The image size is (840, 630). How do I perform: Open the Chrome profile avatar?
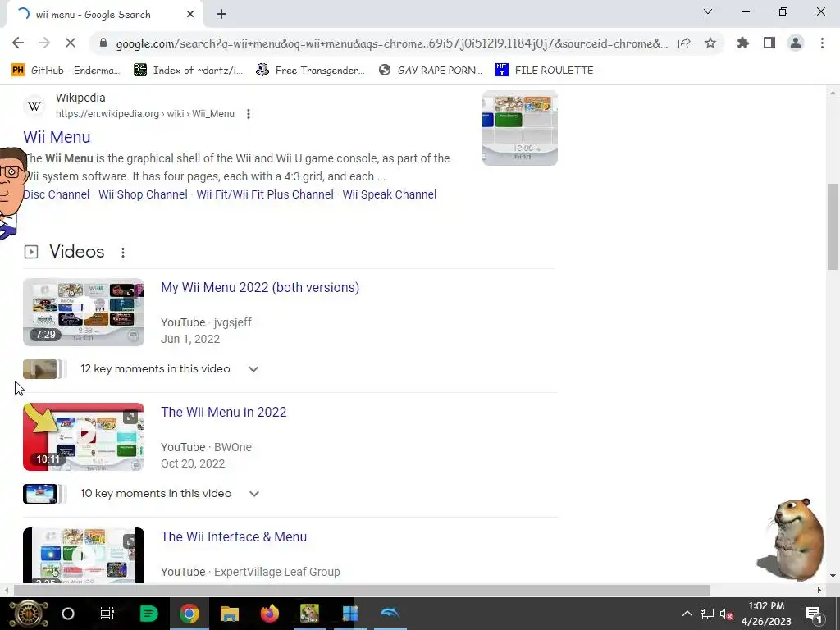pos(796,43)
